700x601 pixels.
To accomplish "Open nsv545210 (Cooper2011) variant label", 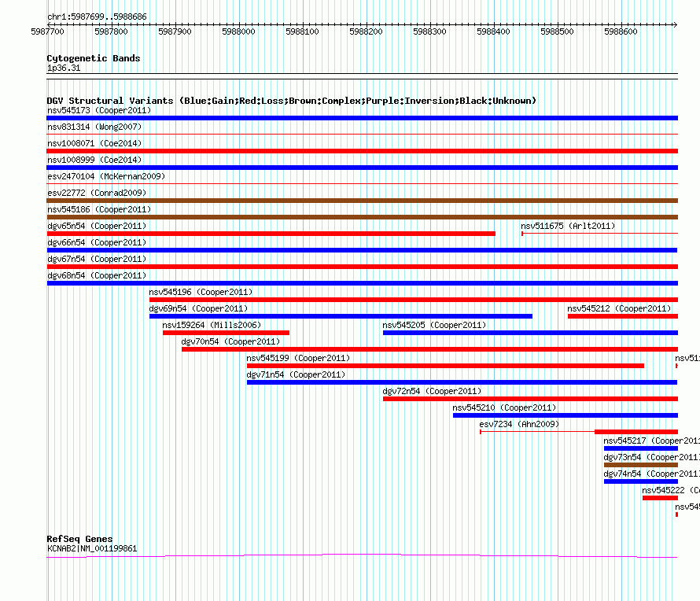I will 504,407.
